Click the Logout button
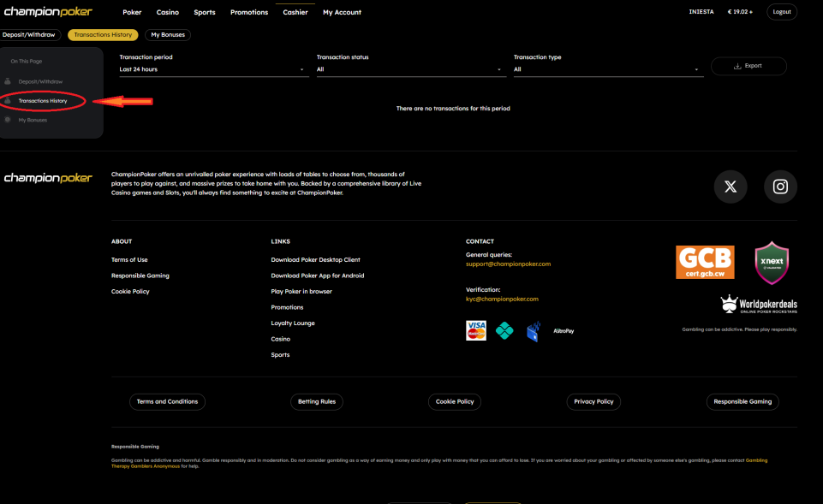The height and width of the screenshot is (504, 823). point(781,12)
